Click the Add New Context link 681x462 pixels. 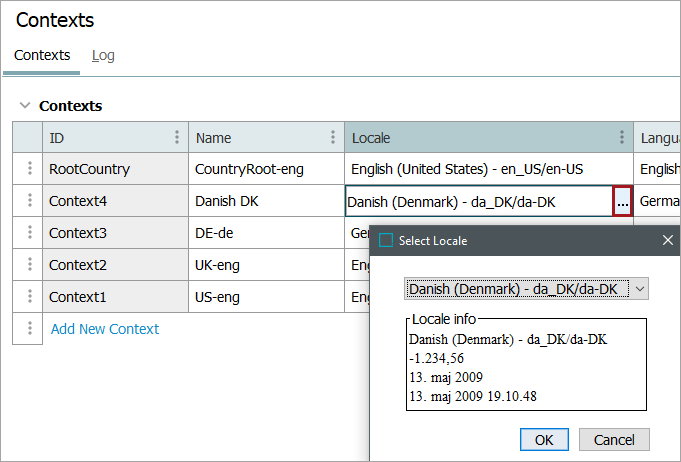pyautogui.click(x=105, y=329)
